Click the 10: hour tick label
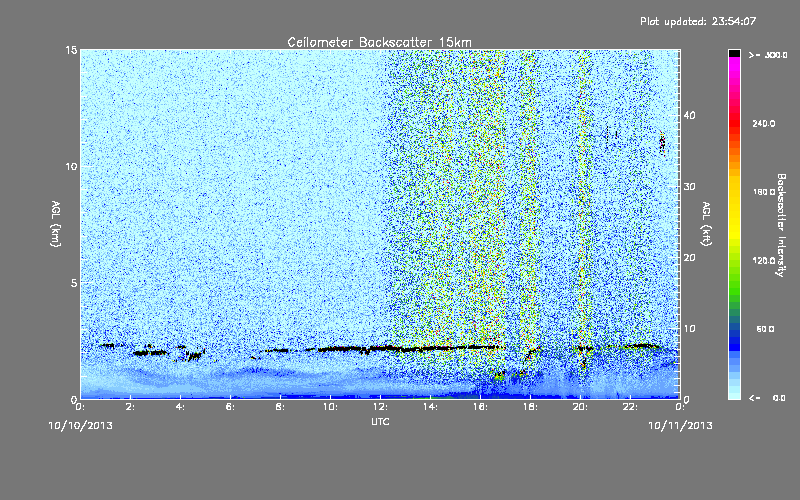This screenshot has width=800, height=500. 330,407
